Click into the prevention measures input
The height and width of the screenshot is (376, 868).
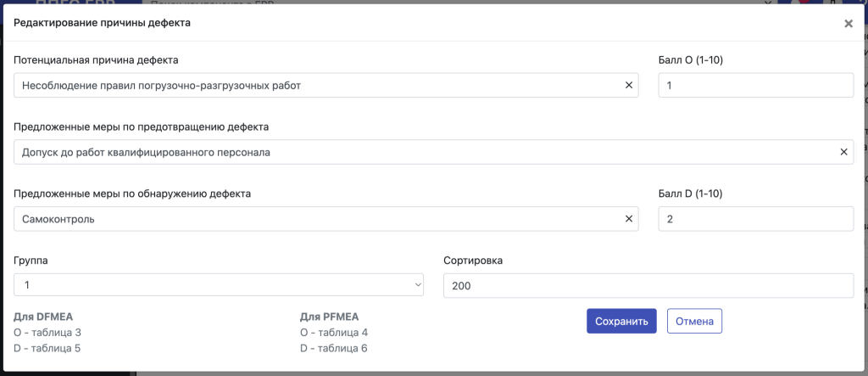pyautogui.click(x=426, y=152)
